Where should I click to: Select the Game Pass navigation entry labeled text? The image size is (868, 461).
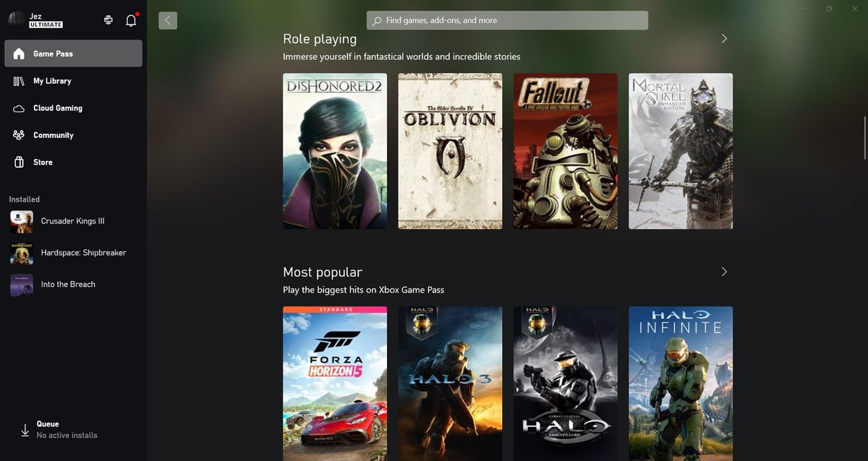[53, 53]
